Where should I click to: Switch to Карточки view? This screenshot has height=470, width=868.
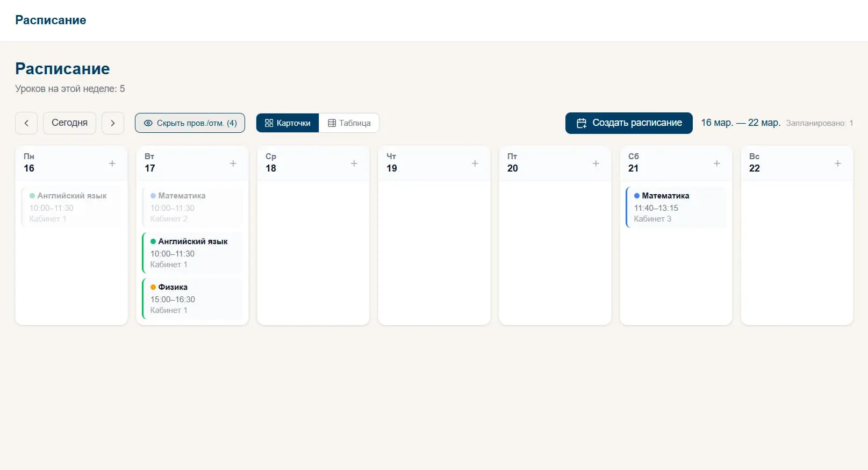coord(288,123)
